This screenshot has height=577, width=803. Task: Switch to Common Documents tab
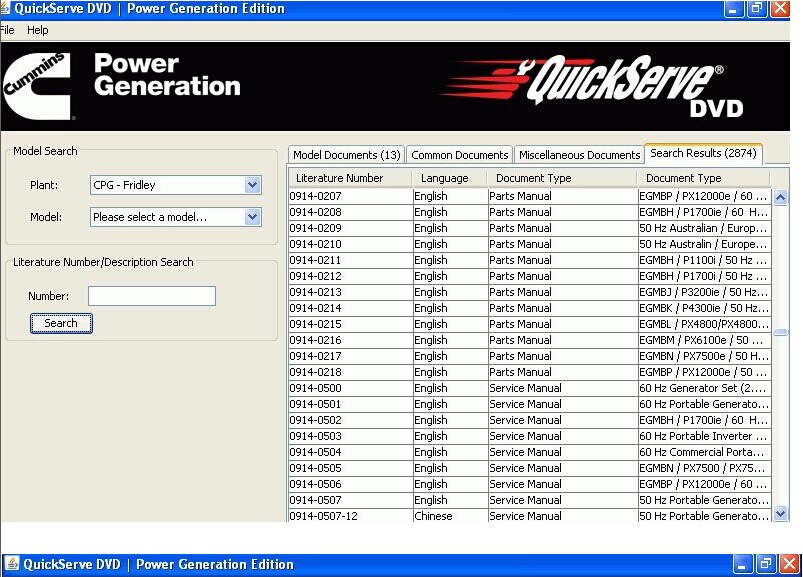click(x=459, y=155)
